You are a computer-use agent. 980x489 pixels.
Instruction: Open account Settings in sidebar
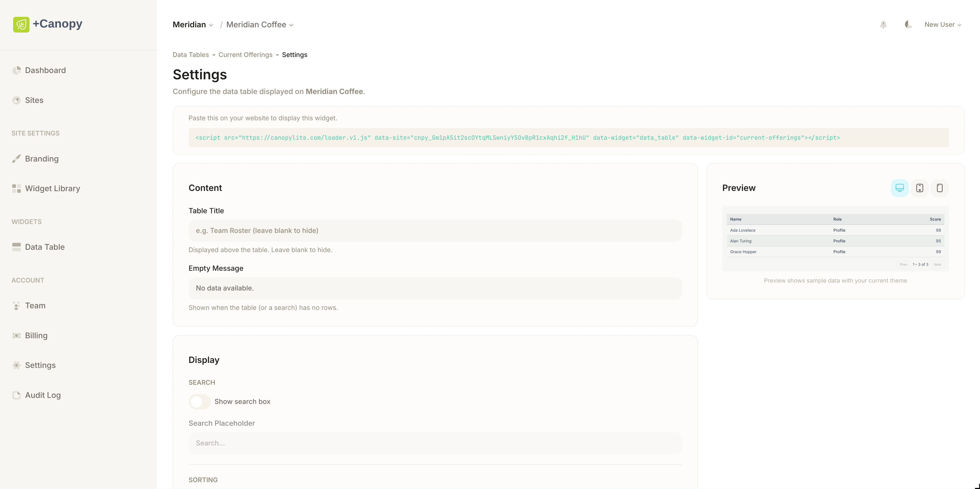pos(40,365)
